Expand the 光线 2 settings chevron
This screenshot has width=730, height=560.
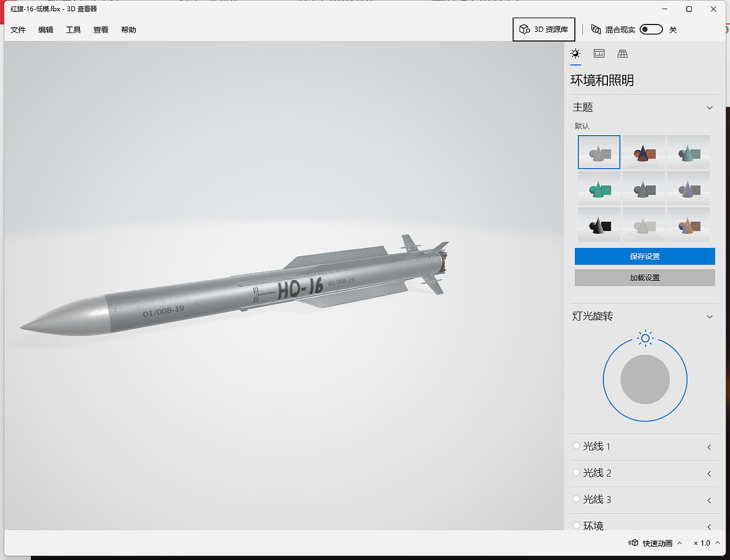pos(709,474)
